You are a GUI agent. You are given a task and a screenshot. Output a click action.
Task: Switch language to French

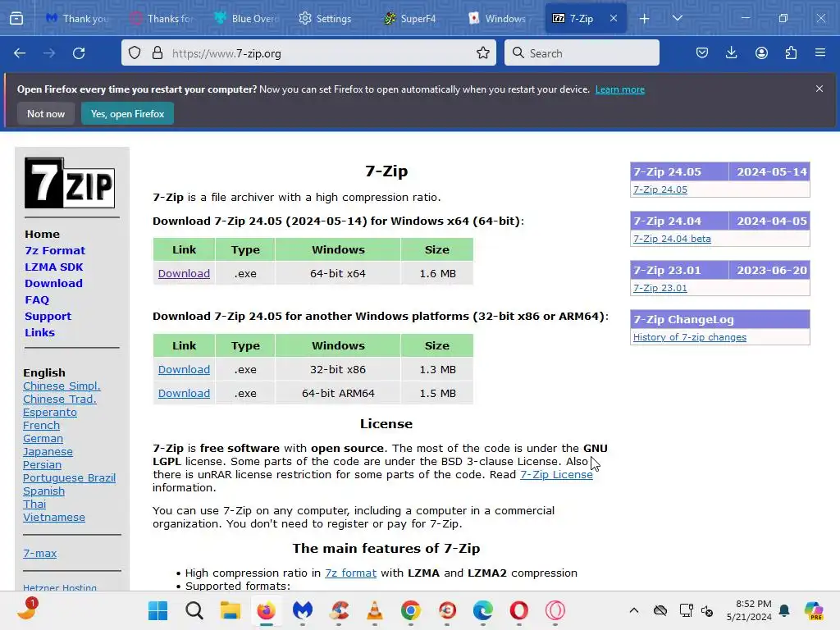point(41,426)
